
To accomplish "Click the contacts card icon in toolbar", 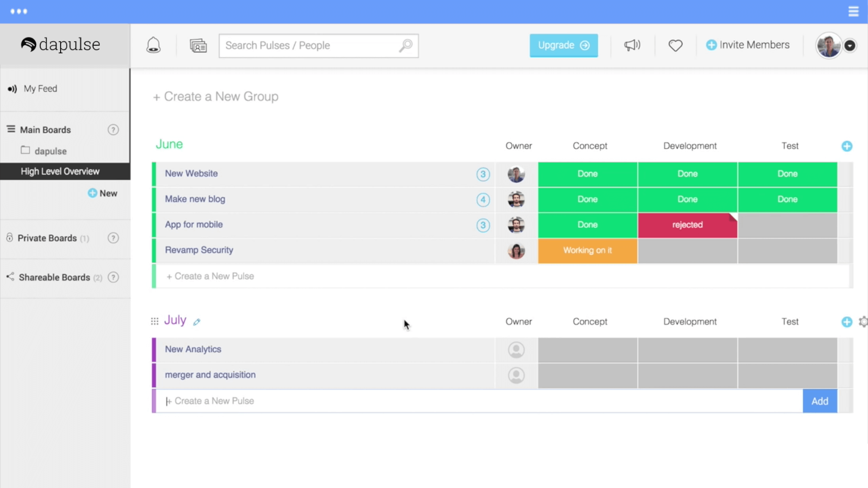I will pyautogui.click(x=198, y=46).
